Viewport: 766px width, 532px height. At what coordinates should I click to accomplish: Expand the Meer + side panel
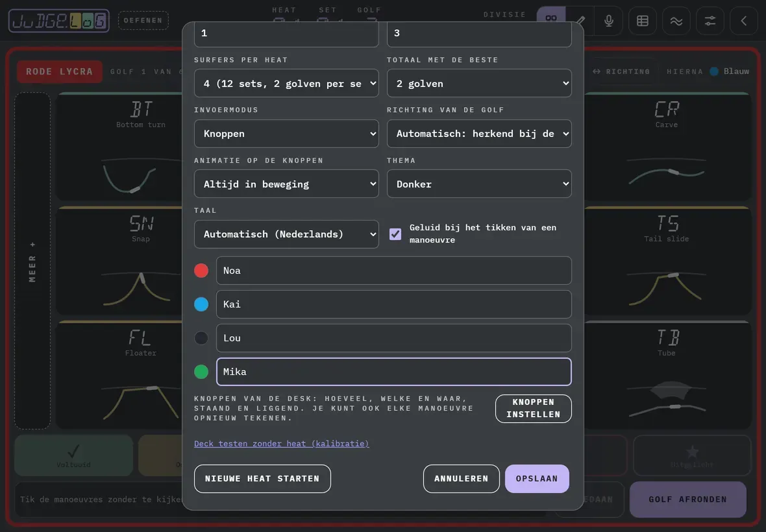(32, 261)
